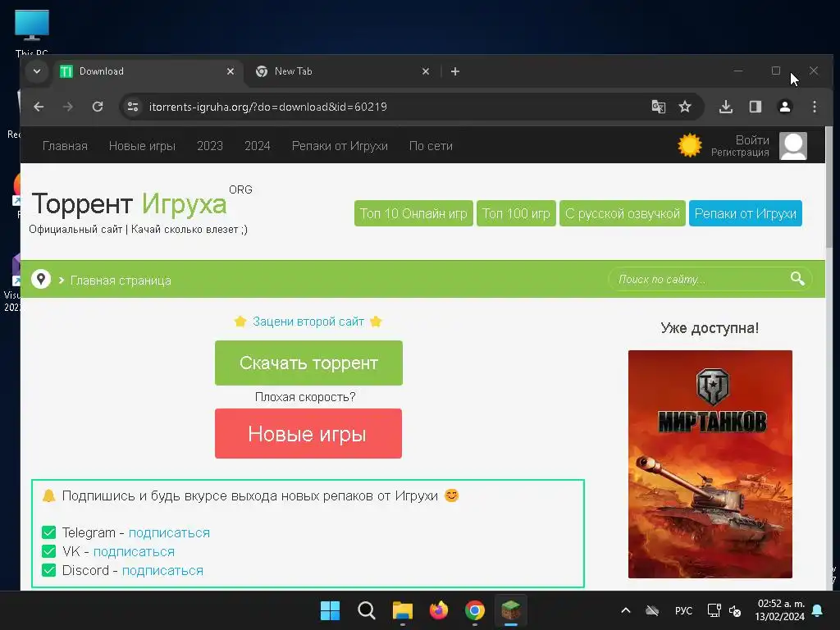Open the Chrome profile icon

coord(785,107)
